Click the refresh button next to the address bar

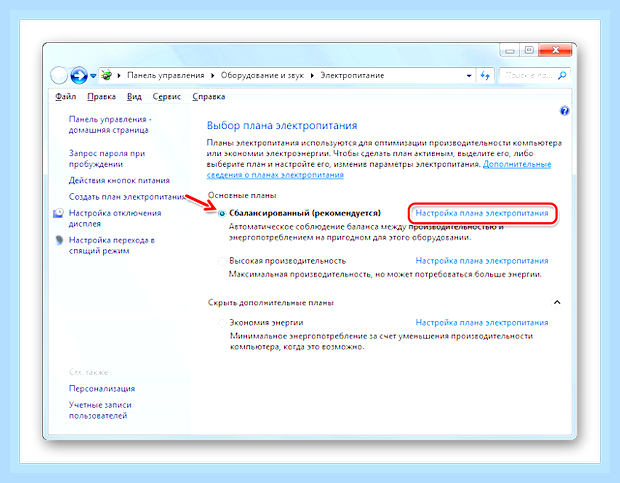[485, 75]
